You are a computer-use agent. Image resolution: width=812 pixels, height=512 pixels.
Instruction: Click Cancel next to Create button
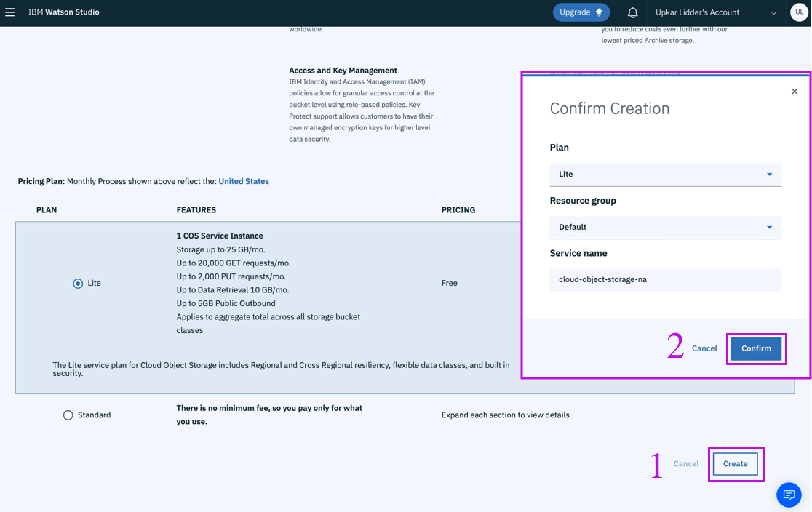[x=685, y=464]
